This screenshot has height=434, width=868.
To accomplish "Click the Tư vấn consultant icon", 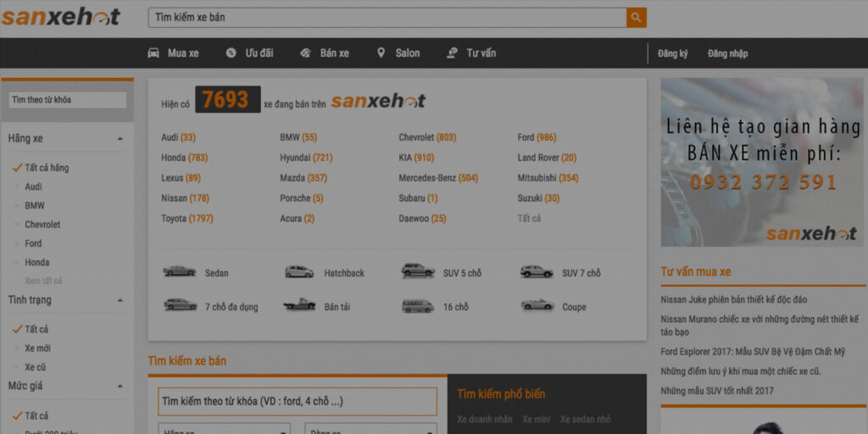I will pos(453,53).
